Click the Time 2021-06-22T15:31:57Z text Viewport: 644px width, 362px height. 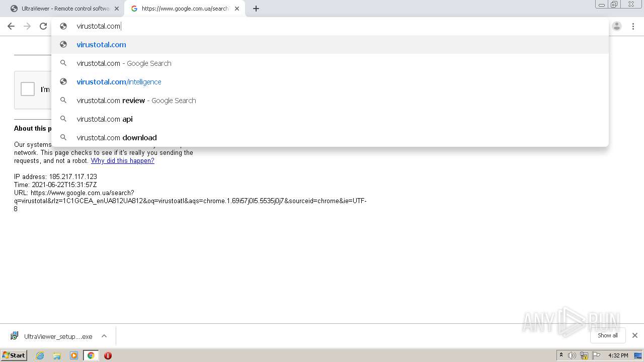tap(55, 185)
